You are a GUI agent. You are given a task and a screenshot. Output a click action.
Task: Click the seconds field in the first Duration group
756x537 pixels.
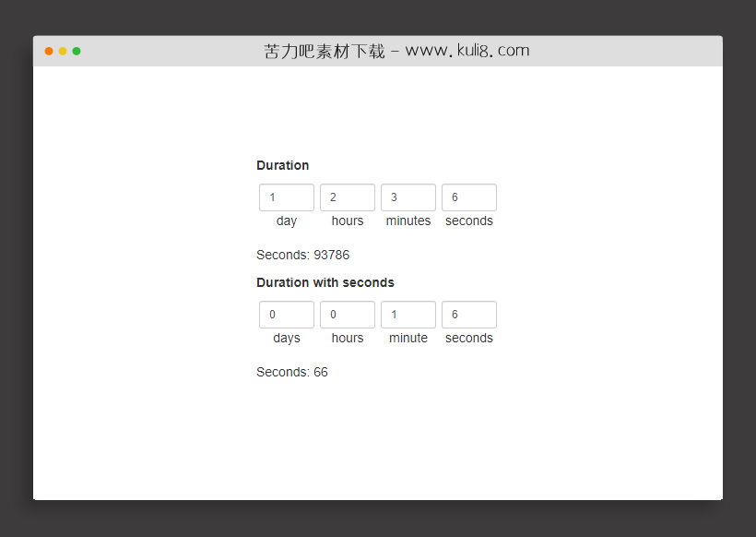point(468,197)
